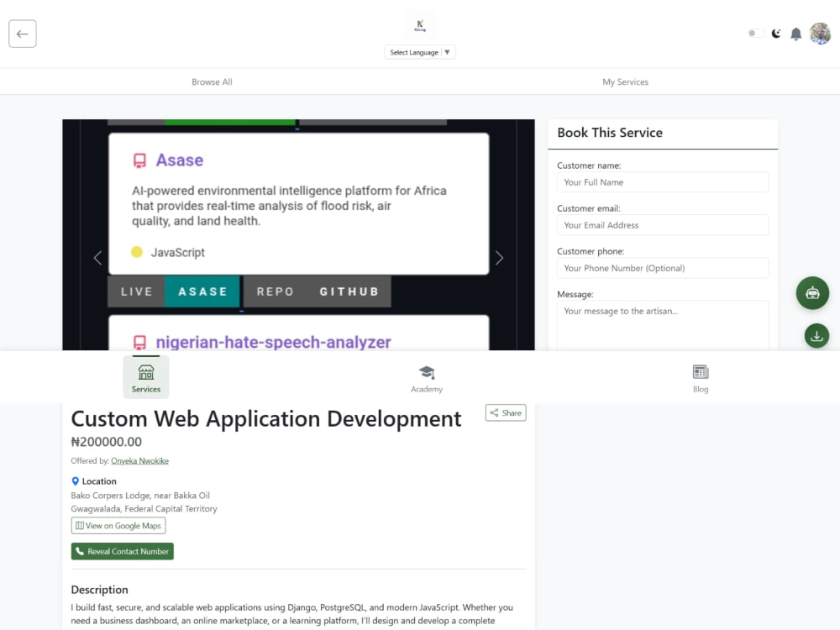This screenshot has width=840, height=630.
Task: Toggle the dark mode switch
Action: 755,34
